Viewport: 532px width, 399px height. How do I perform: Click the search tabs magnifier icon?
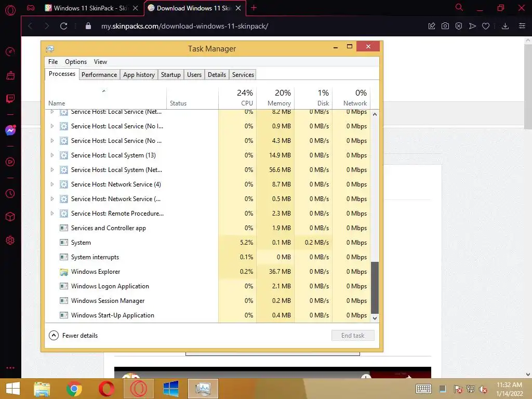coord(459,7)
